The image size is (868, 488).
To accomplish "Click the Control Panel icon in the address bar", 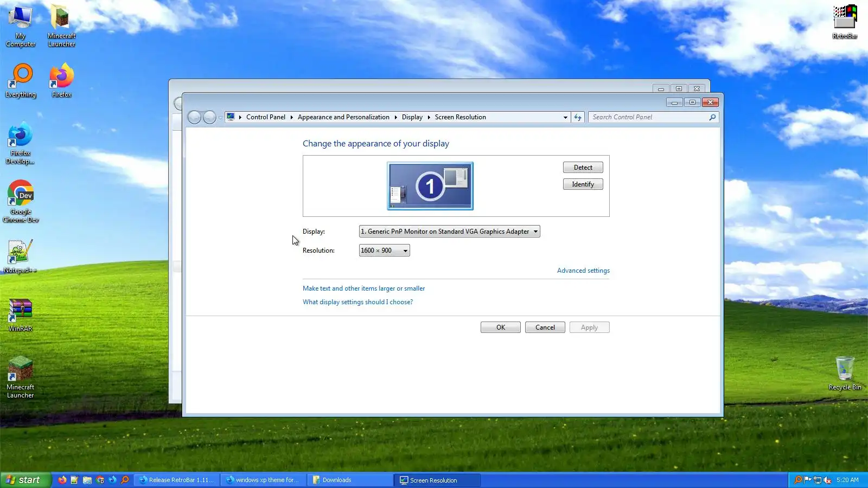I will [231, 117].
